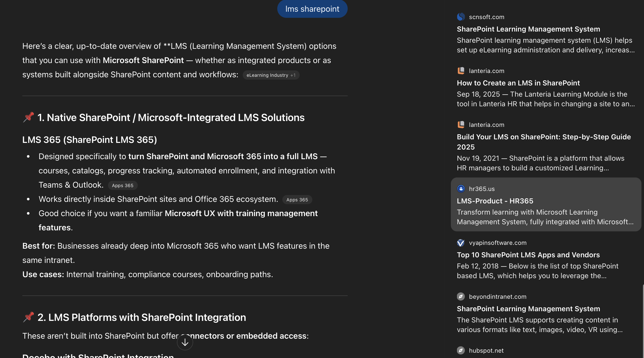Click the hr365.us source favicon
Image resolution: width=644 pixels, height=358 pixels.
(461, 188)
